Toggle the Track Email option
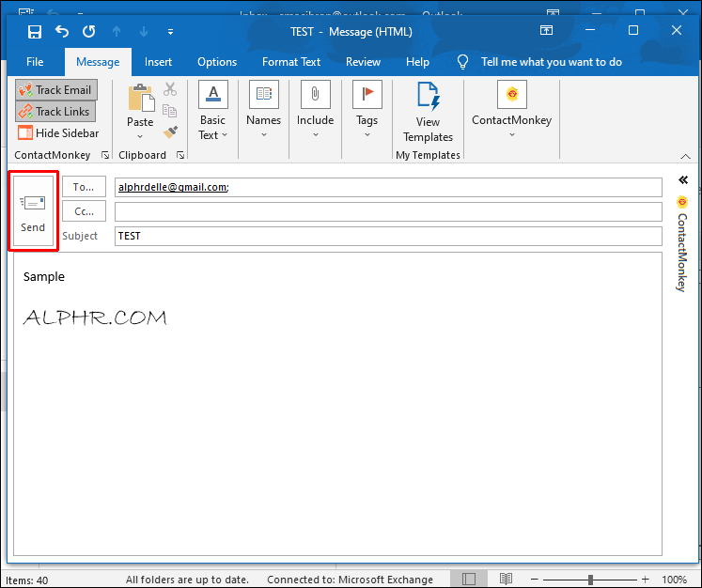Image resolution: width=702 pixels, height=588 pixels. click(x=56, y=90)
